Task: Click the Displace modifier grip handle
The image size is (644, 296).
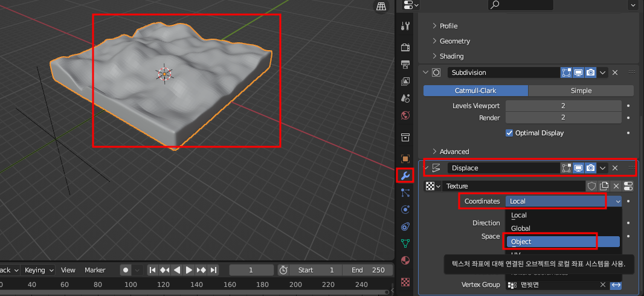Action: click(632, 168)
